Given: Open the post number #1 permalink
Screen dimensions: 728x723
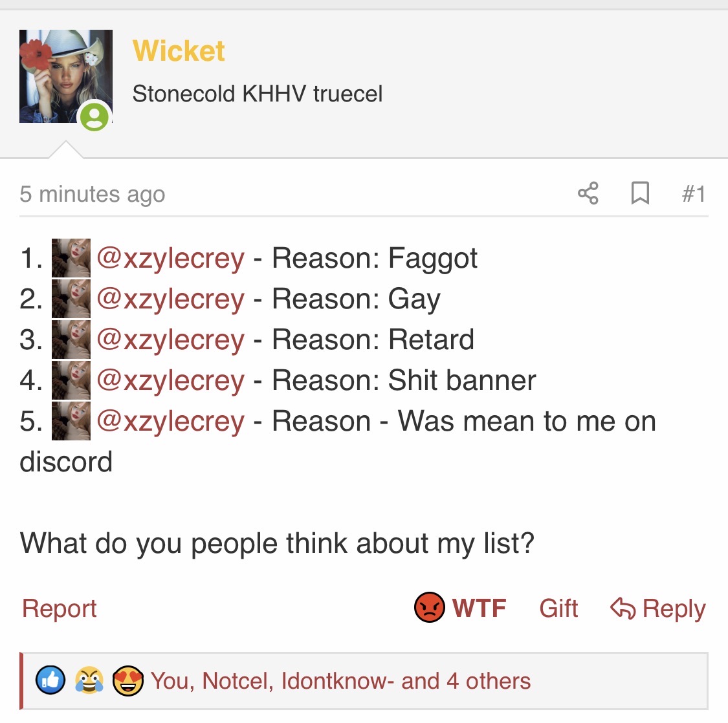Looking at the screenshot, I should coord(694,193).
